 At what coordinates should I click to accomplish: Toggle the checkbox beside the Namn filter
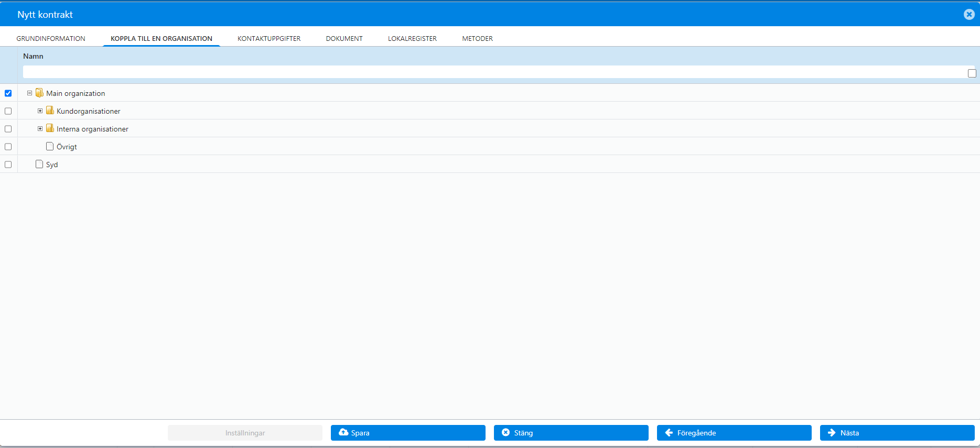(972, 73)
